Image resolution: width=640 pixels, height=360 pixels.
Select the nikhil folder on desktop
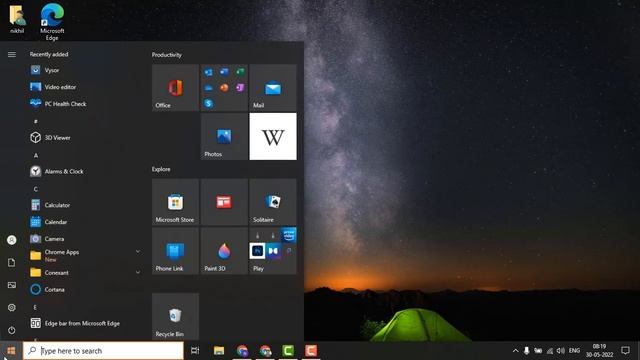point(17,19)
